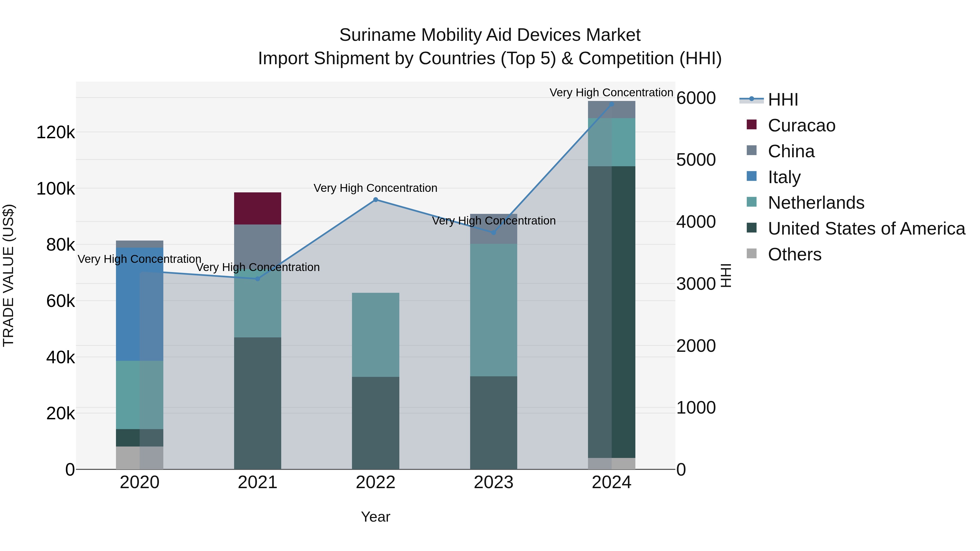The height and width of the screenshot is (551, 980).
Task: Click the Others bar segment in 2020
Action: coord(140,458)
